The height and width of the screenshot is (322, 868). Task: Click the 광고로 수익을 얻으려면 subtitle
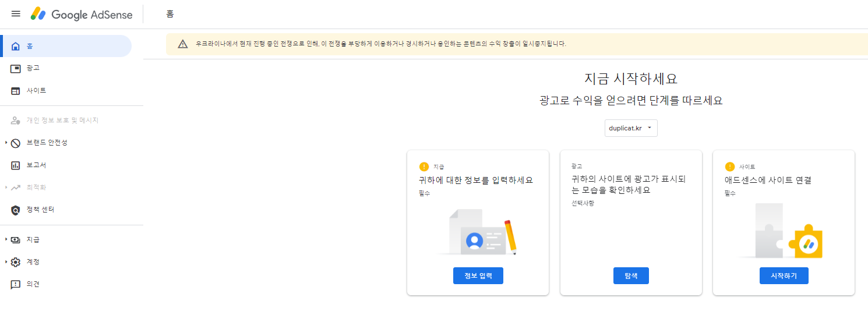631,100
